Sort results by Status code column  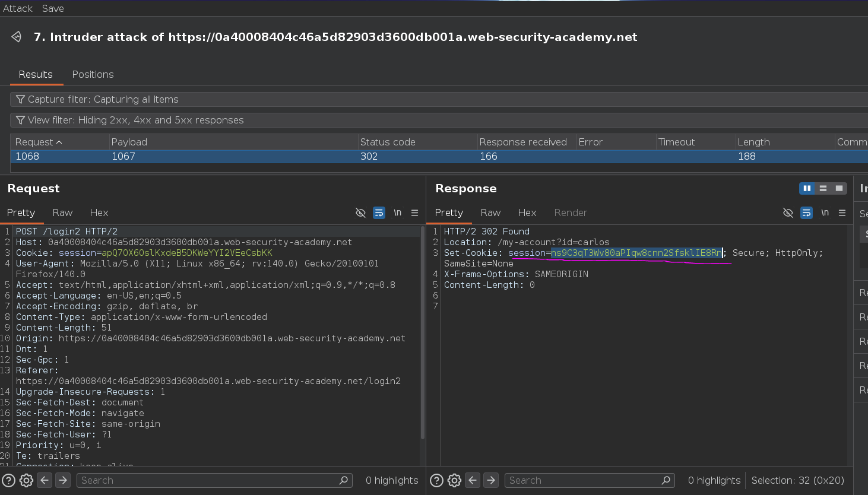pyautogui.click(x=417, y=142)
